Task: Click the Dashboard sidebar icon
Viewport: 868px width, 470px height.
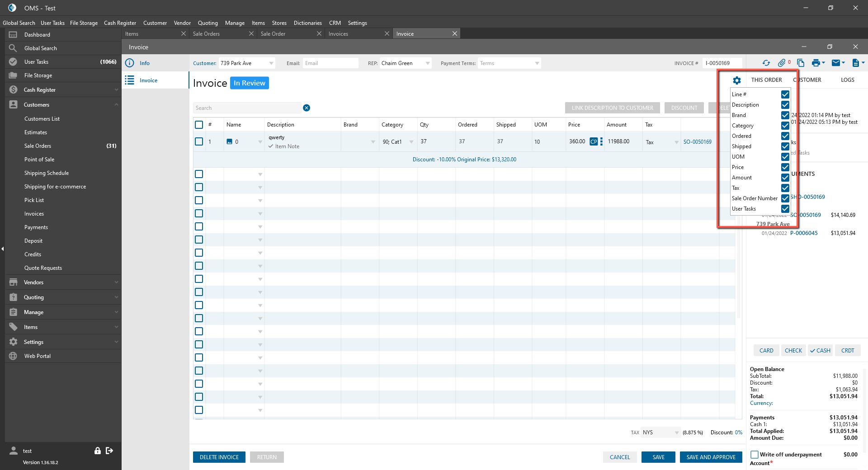Action: coord(13,35)
